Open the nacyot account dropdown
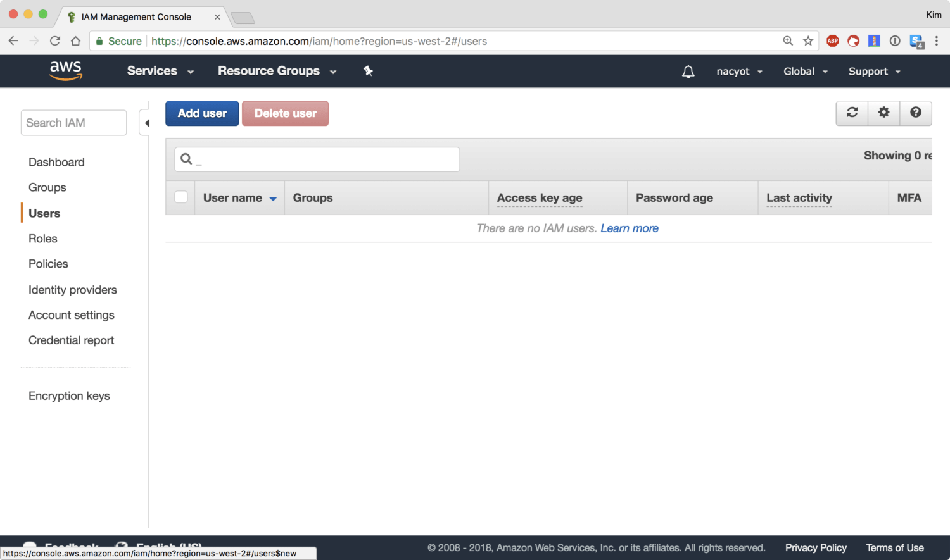The image size is (950, 560). point(738,72)
